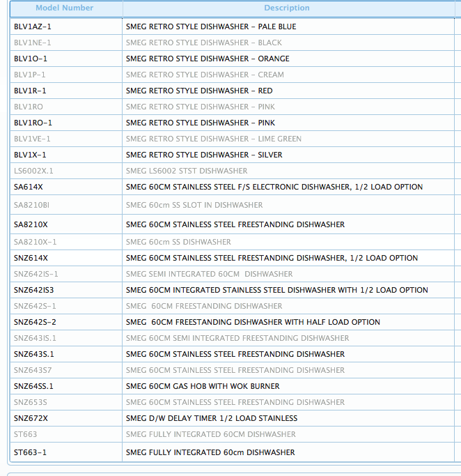Click SEMI INTEGRATED 60CM DISHWASHER description
Image resolution: width=461 pixels, height=476 pixels.
coord(210,275)
